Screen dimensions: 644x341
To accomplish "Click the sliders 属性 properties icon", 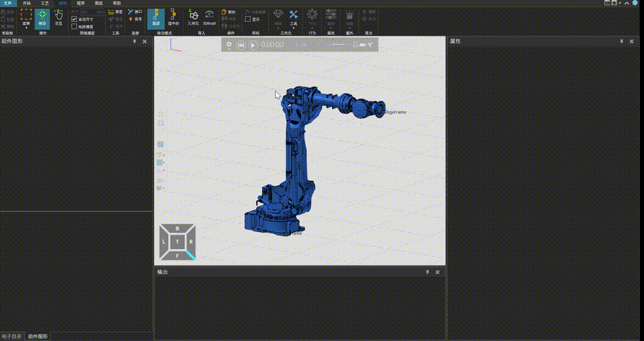I will point(331,15).
